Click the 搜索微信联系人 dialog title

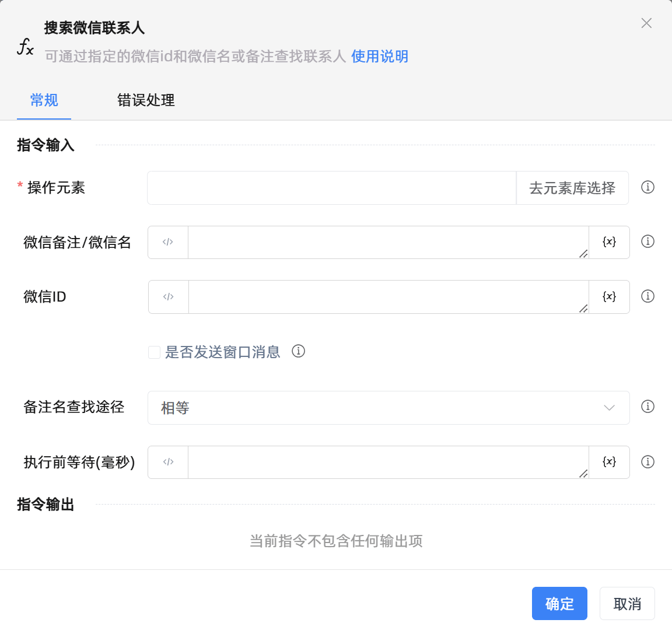pyautogui.click(x=94, y=28)
